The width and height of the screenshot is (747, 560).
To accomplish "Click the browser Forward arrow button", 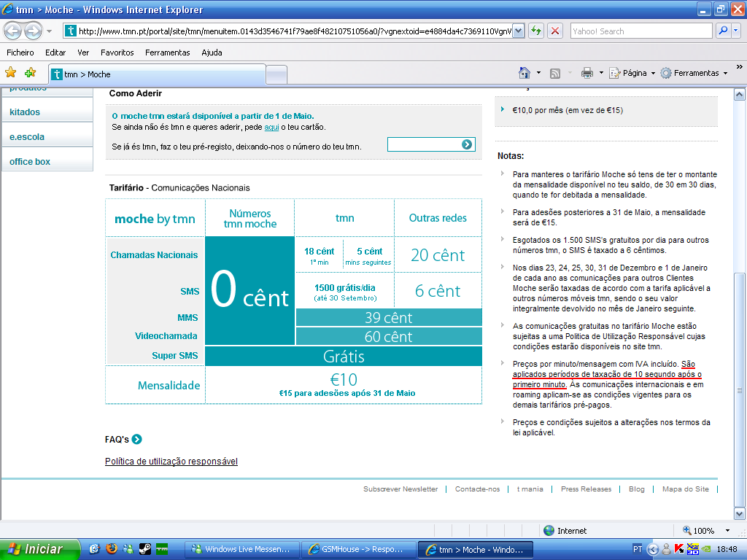I will [x=33, y=31].
